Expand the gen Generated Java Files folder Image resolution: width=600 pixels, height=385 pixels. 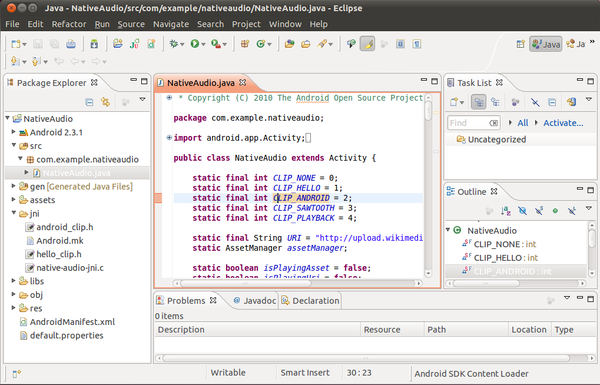pos(14,186)
